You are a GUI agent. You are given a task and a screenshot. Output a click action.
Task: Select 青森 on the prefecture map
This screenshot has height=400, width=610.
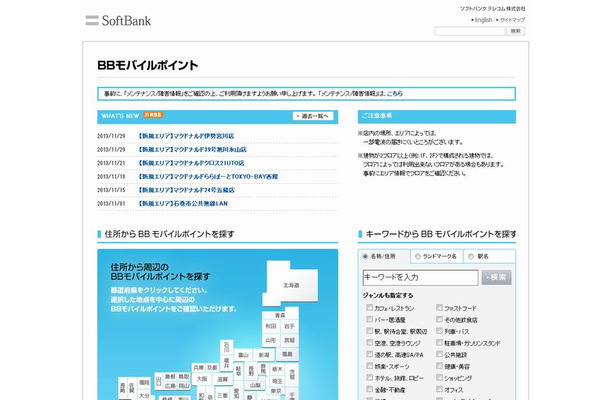[280, 315]
